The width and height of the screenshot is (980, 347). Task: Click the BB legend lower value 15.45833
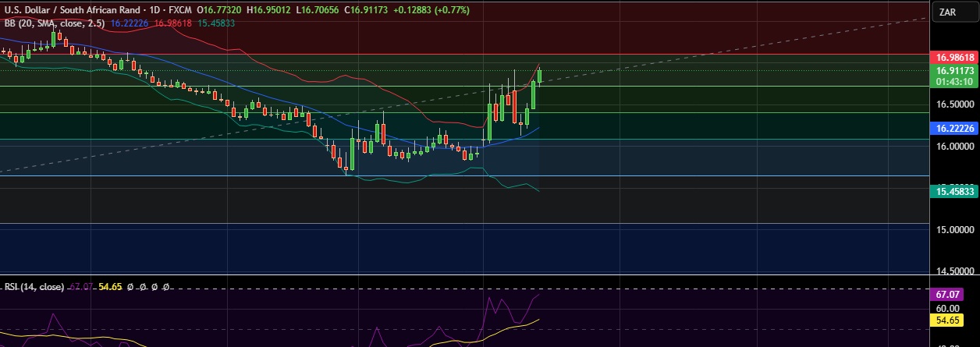point(215,23)
